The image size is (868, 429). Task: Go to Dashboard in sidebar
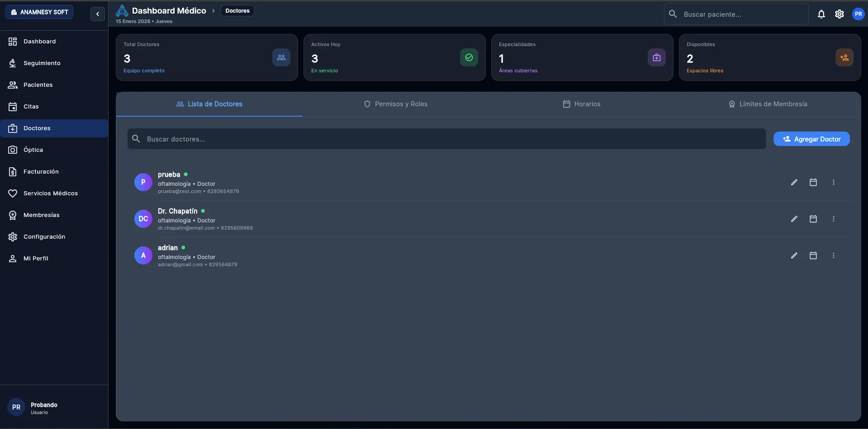point(54,42)
